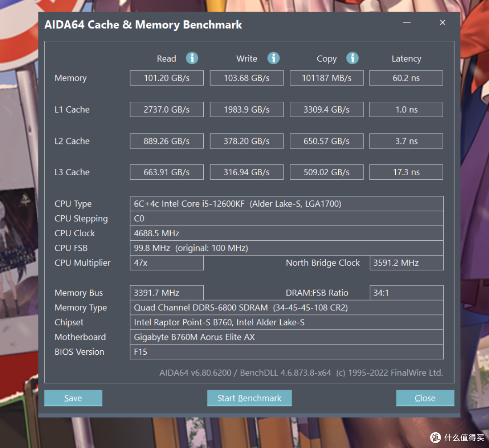This screenshot has height=448, width=489.
Task: Click the AIDA64 version footer text
Action: point(301,372)
